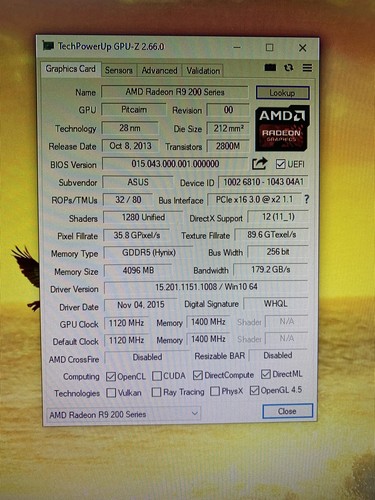Click the Memory Type GDDR5 (Hynix)

(x=149, y=253)
